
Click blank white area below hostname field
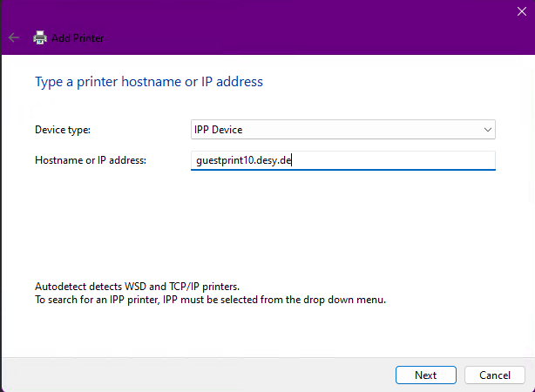coord(261,226)
